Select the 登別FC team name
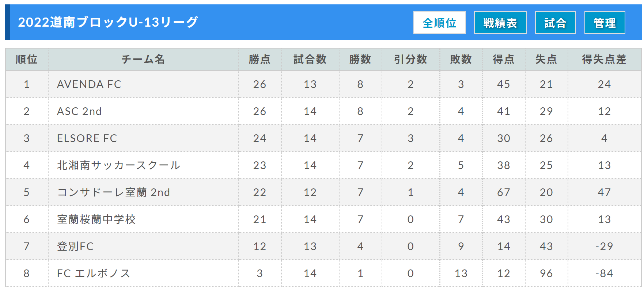 point(75,246)
